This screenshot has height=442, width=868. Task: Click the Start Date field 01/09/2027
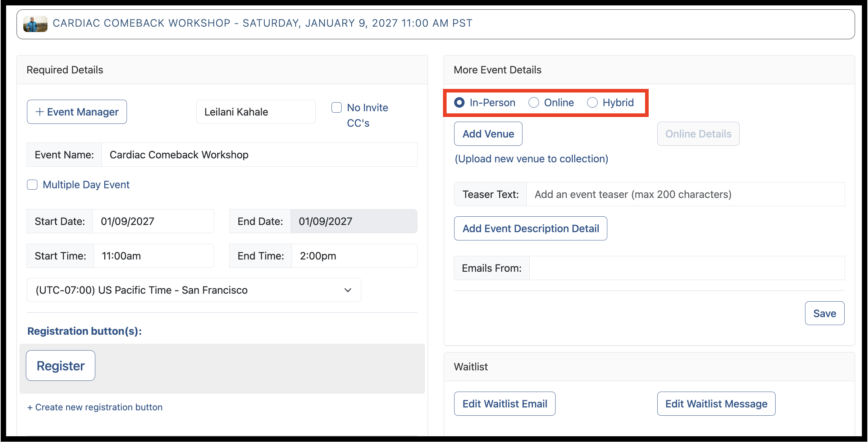click(x=153, y=221)
